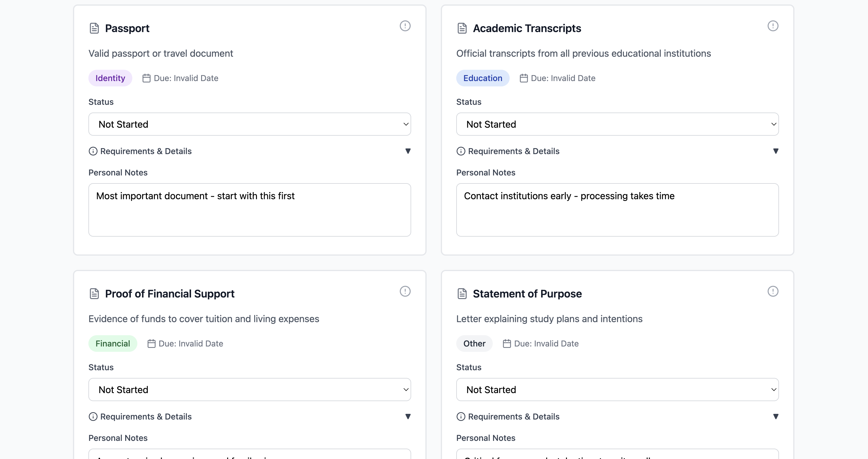
Task: Click the Statement of Purpose document icon
Action: coord(462,294)
